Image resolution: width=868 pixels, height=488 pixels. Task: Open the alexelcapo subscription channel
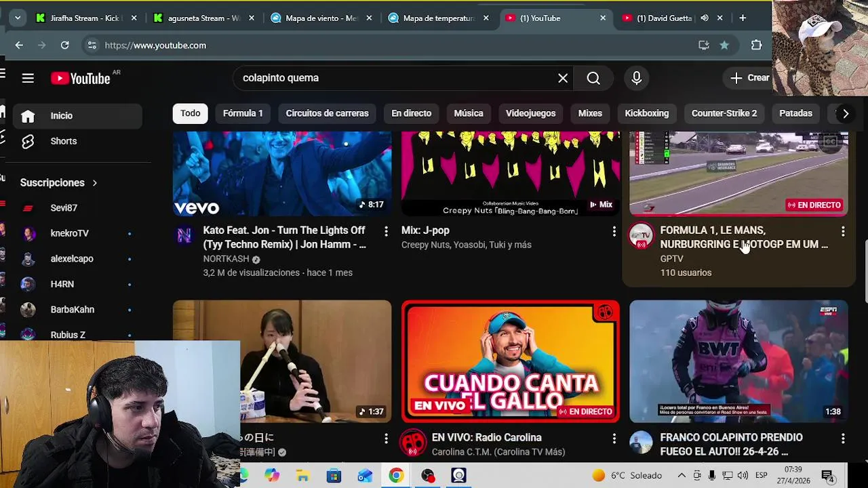(77, 259)
